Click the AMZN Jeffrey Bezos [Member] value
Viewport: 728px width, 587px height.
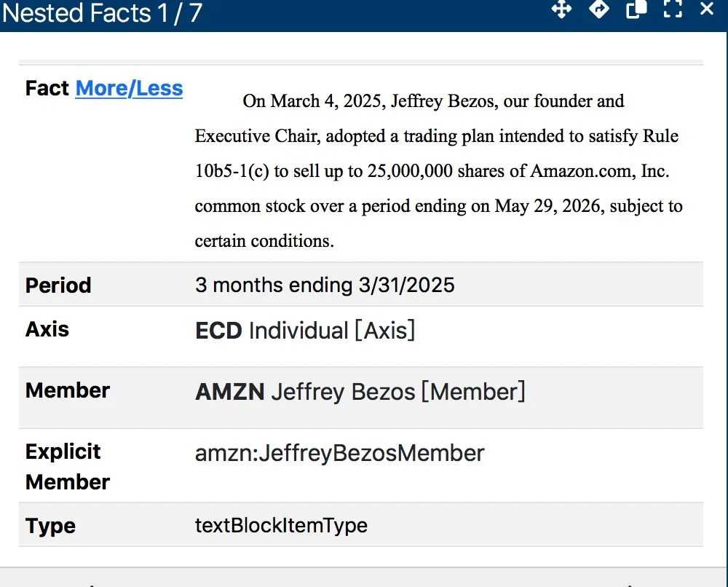tap(360, 392)
